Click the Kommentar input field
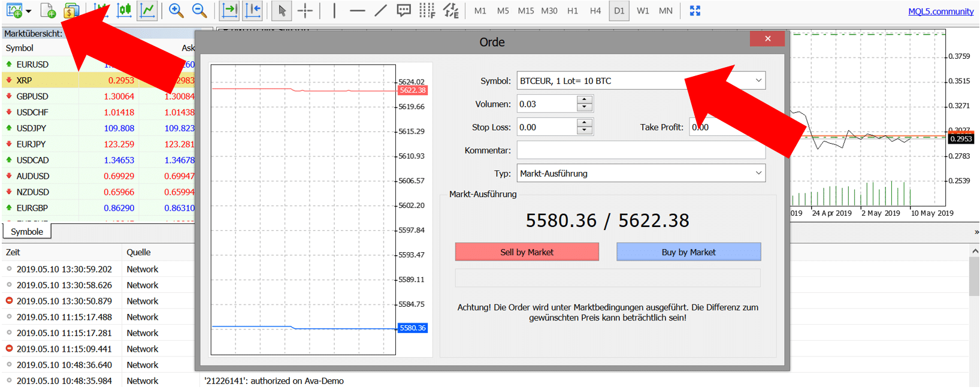Image resolution: width=980 pixels, height=390 pixels. pos(640,150)
